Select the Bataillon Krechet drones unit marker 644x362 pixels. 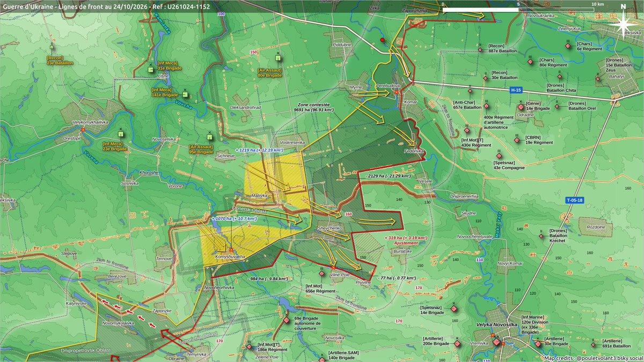pos(541,237)
